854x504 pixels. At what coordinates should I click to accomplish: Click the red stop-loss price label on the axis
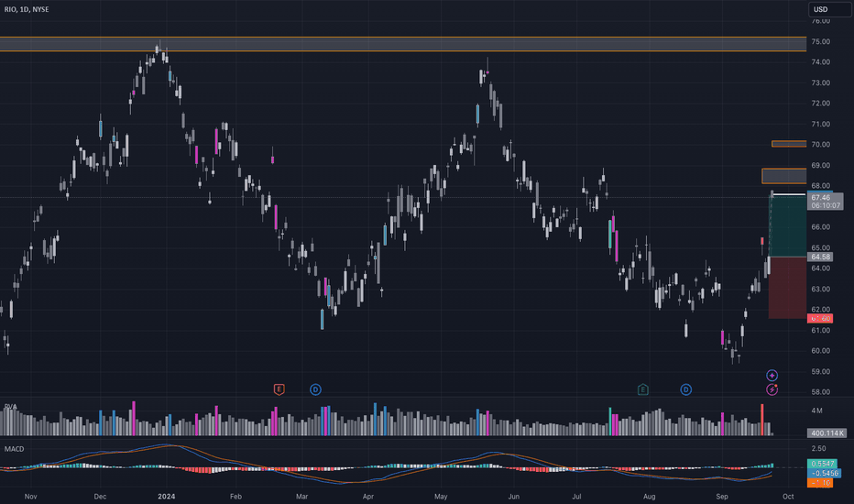coord(820,318)
